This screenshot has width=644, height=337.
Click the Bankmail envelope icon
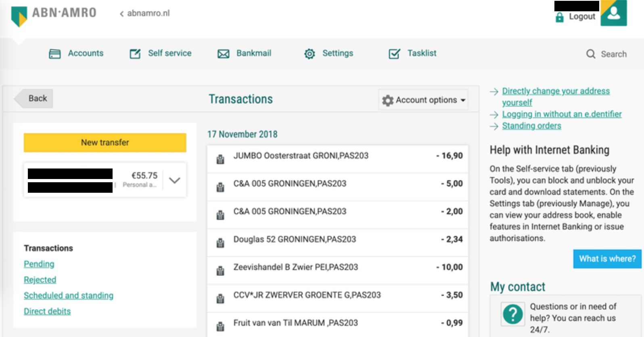pyautogui.click(x=224, y=54)
